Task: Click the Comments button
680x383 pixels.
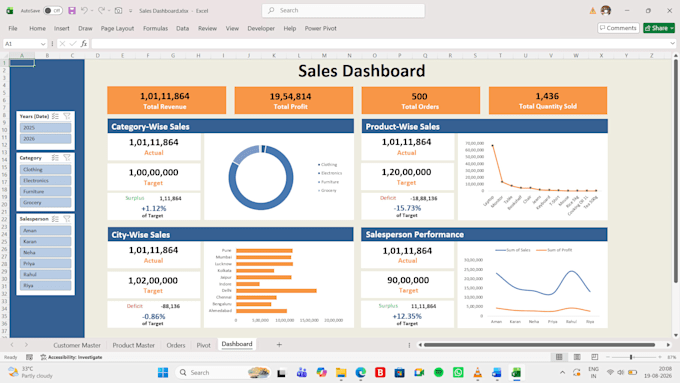Action: [x=618, y=28]
